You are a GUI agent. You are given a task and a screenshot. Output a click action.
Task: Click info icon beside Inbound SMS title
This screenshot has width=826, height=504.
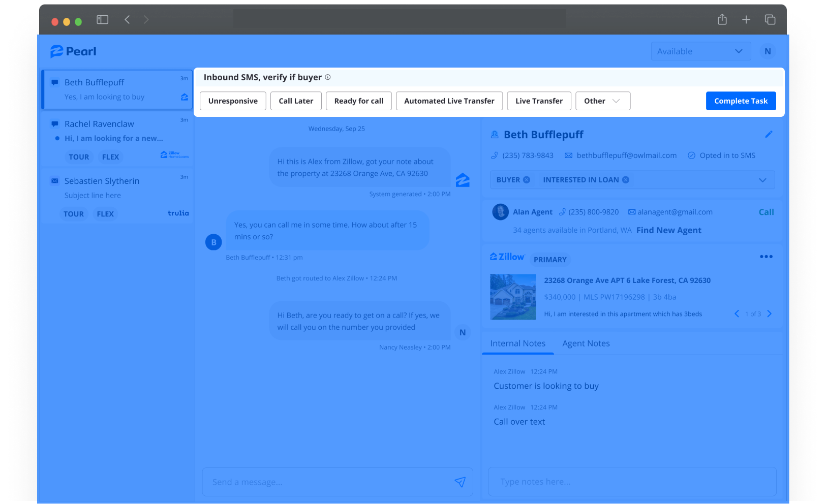[328, 77]
